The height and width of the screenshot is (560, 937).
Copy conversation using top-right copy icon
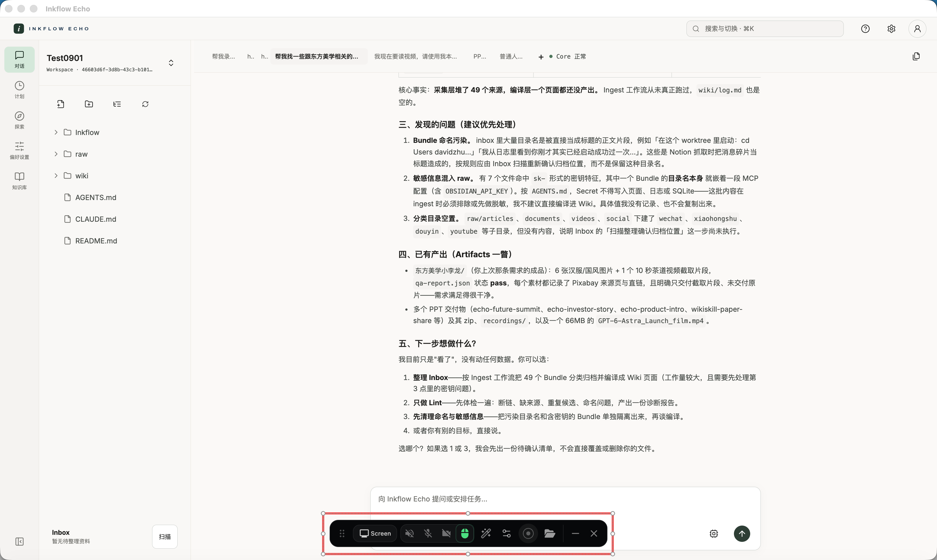[916, 56]
